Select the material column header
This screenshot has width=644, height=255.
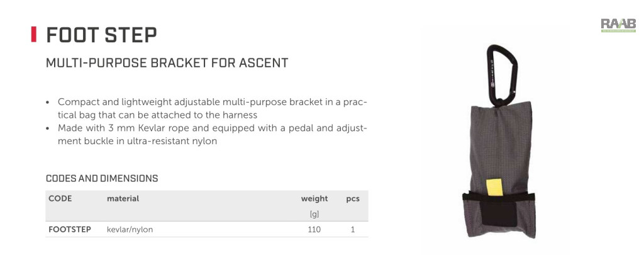tap(123, 198)
